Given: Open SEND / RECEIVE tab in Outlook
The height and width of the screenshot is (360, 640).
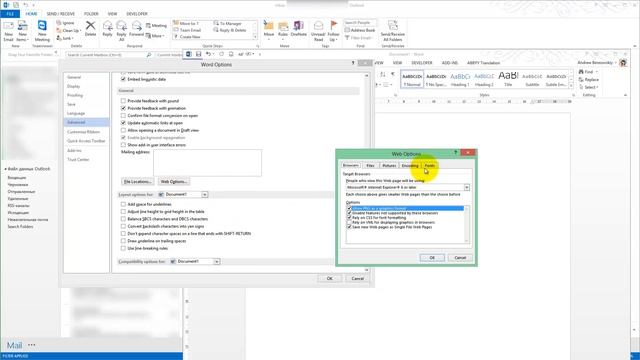Looking at the screenshot, I should [x=61, y=14].
